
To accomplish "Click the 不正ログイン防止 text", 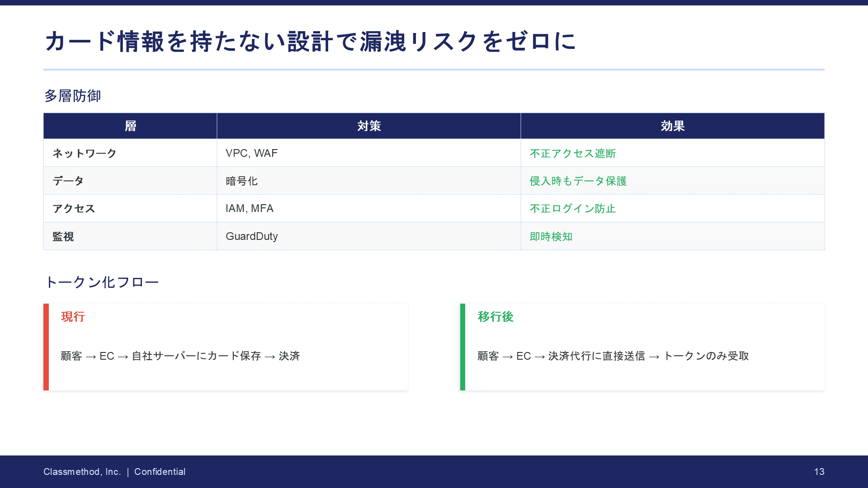I will 572,209.
